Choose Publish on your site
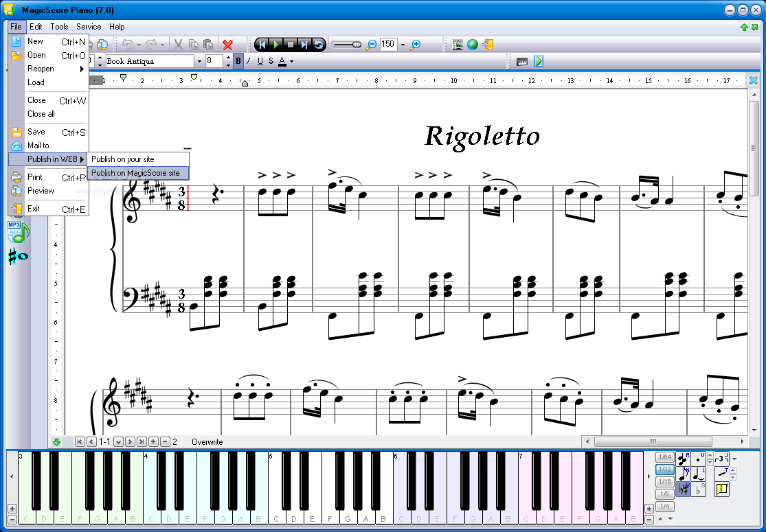Viewport: 766px width, 532px height. point(138,159)
